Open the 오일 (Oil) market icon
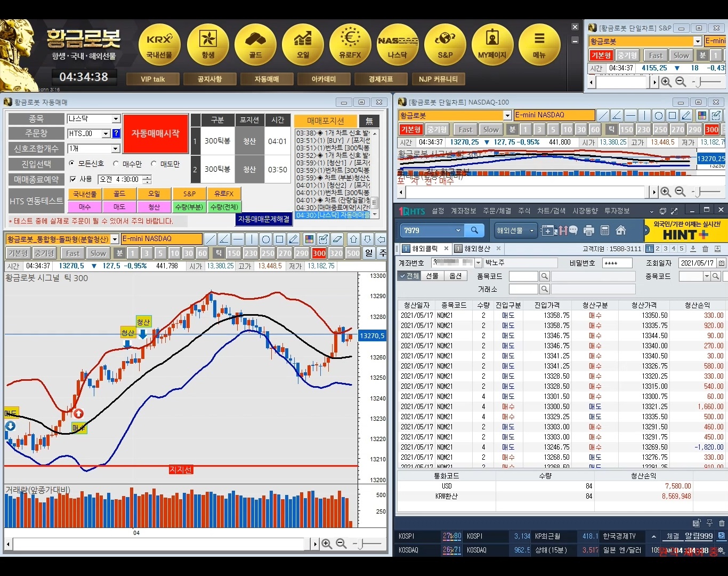Viewport: 728px width, 576px height. coord(302,44)
